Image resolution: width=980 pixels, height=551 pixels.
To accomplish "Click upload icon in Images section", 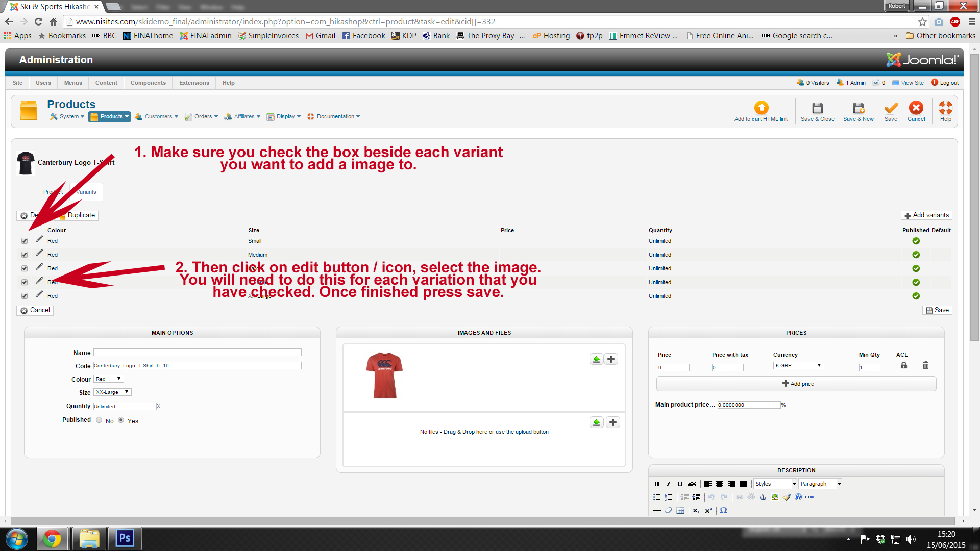I will pos(596,359).
